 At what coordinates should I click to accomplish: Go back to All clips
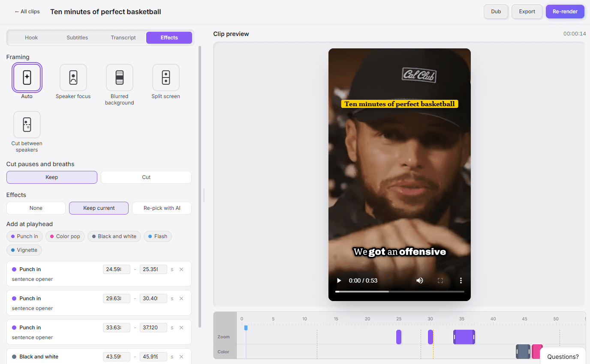click(27, 12)
